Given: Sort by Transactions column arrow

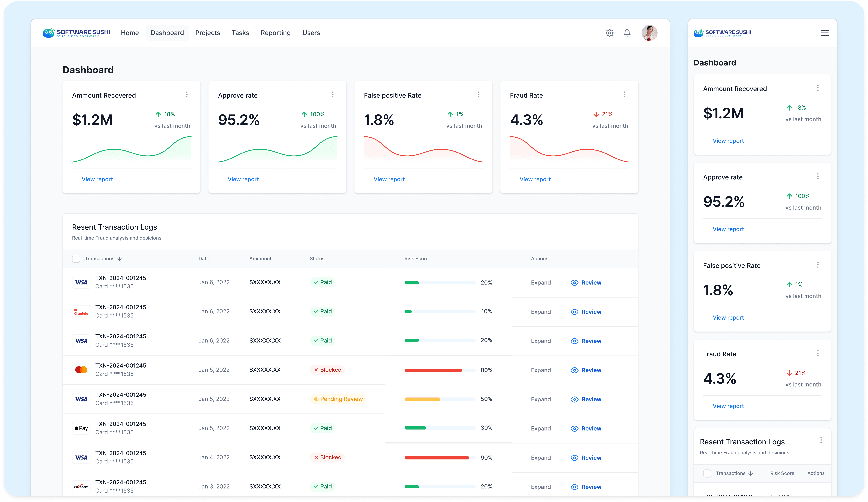Looking at the screenshot, I should [120, 259].
